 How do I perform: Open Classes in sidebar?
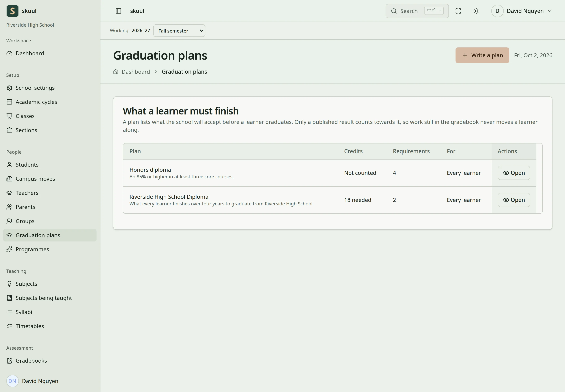coord(50,116)
